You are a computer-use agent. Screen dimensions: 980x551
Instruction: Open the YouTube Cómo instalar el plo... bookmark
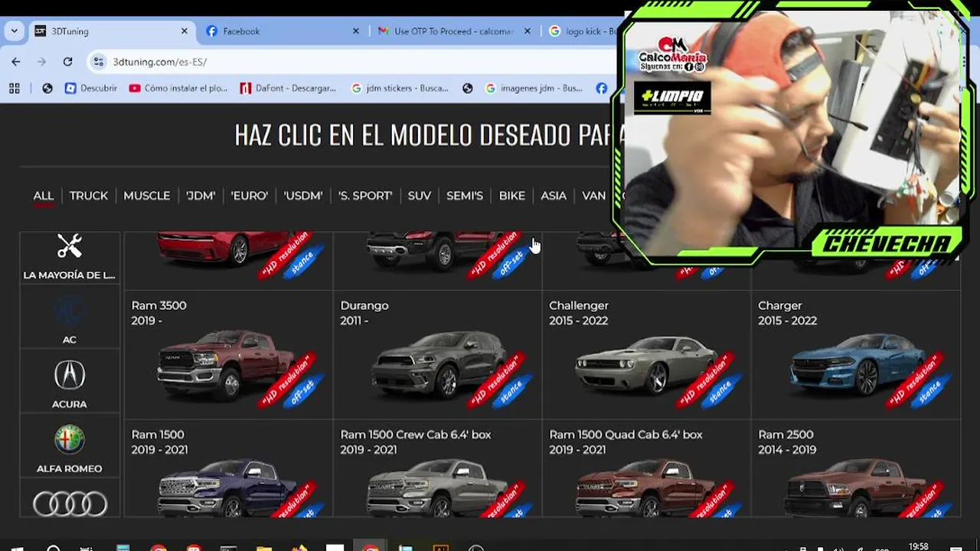(178, 88)
